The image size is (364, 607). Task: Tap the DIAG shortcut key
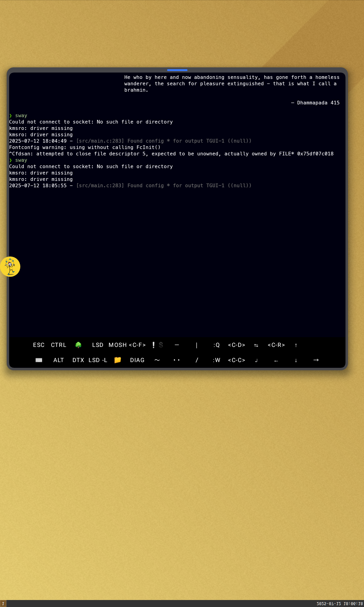click(x=137, y=360)
